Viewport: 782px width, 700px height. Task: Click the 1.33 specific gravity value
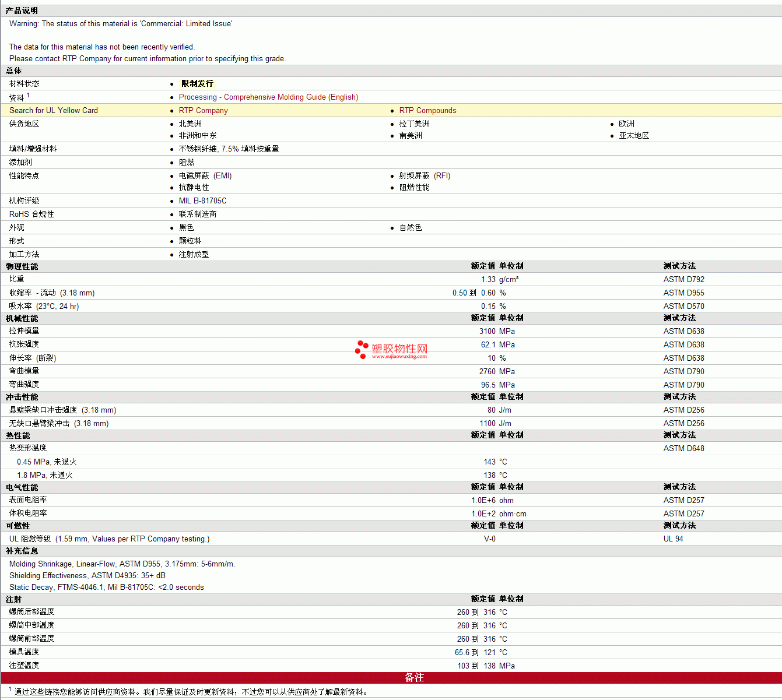click(488, 280)
